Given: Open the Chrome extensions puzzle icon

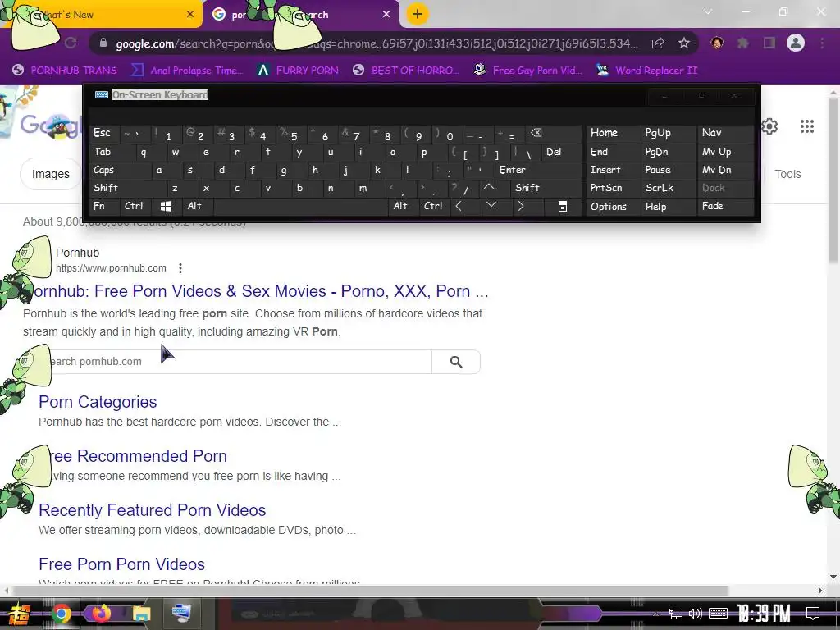Looking at the screenshot, I should 743,43.
